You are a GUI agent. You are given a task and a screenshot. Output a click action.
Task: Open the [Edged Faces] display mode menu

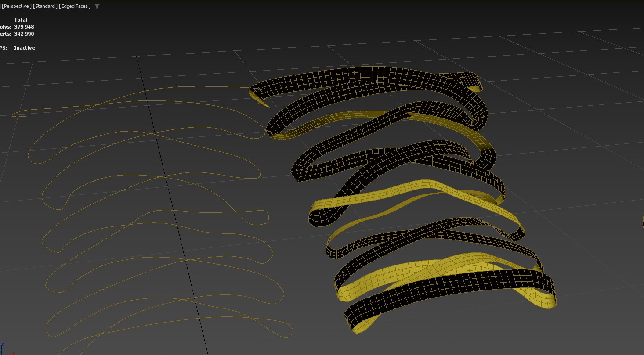point(74,6)
